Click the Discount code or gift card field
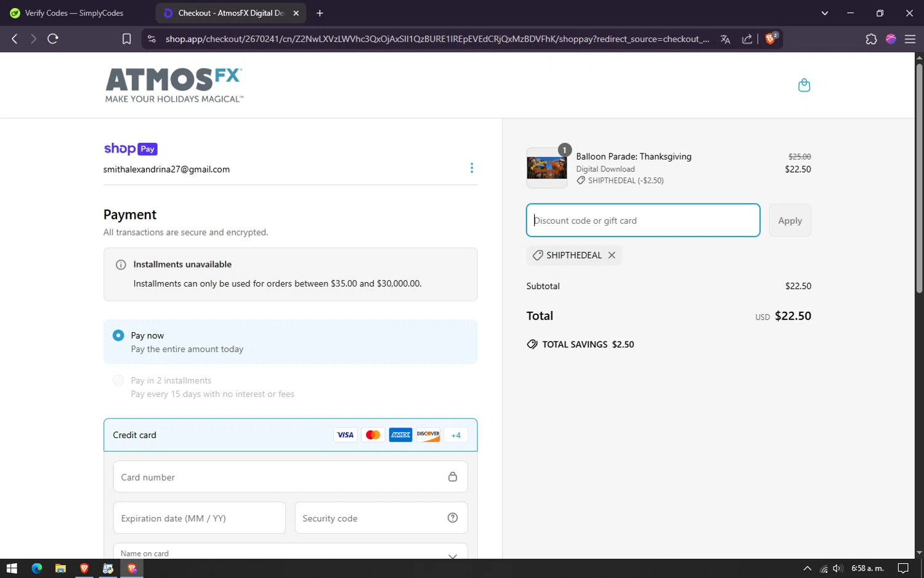This screenshot has width=924, height=578. (643, 221)
